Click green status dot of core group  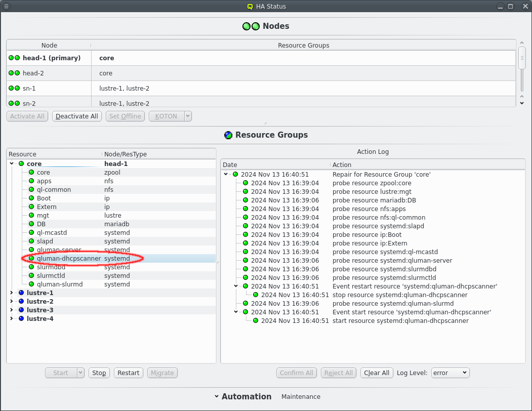[x=21, y=163]
